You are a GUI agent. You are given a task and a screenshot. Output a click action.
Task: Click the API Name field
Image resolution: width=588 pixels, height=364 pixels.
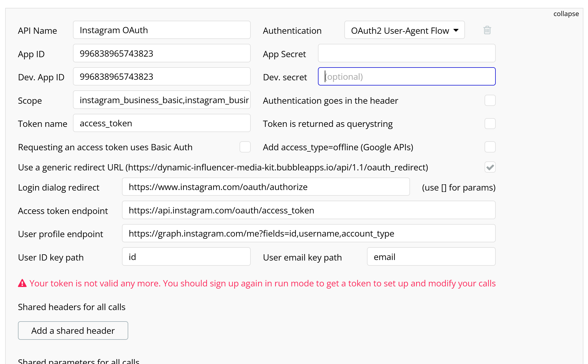click(x=162, y=30)
